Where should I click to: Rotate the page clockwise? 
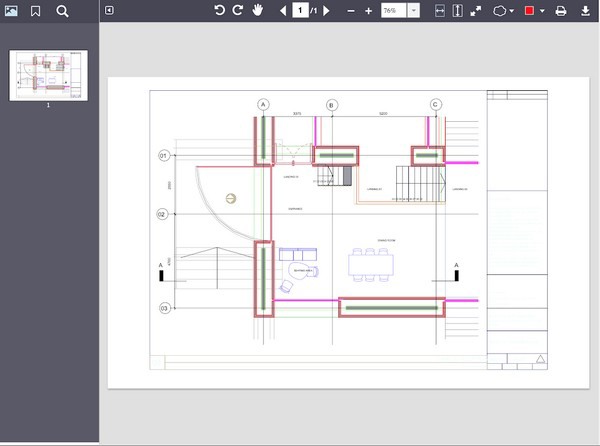click(238, 11)
